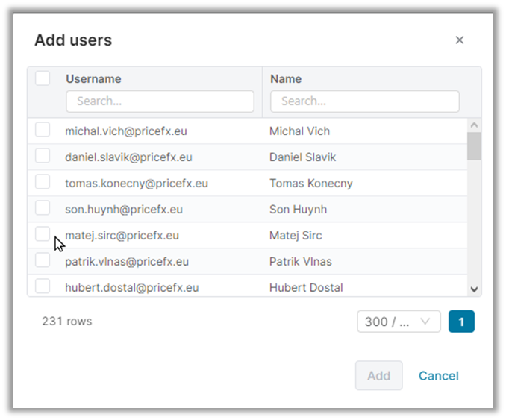506x420 pixels.
Task: Select daniel.slavik@pricefx.eu row checkbox
Action: tap(43, 156)
